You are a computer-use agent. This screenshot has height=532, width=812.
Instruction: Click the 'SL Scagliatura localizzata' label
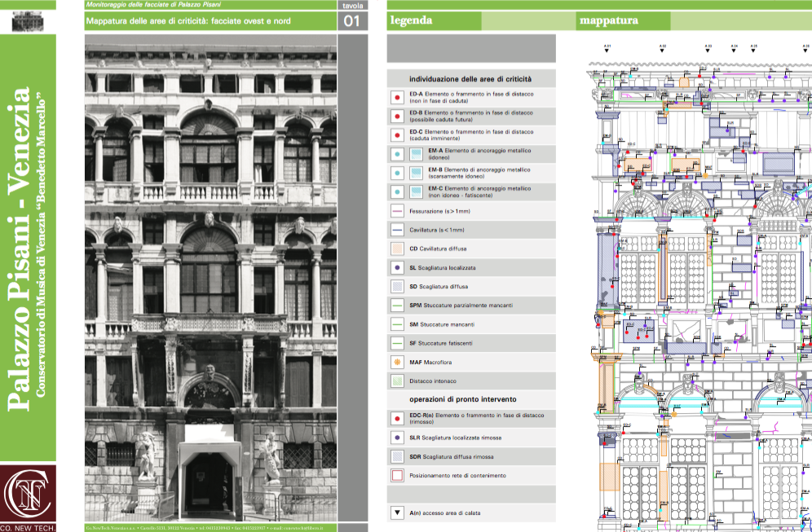tap(442, 267)
